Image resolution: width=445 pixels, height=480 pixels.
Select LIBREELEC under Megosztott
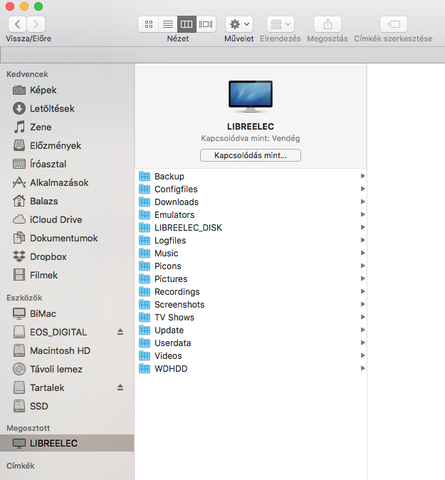[x=67, y=443]
